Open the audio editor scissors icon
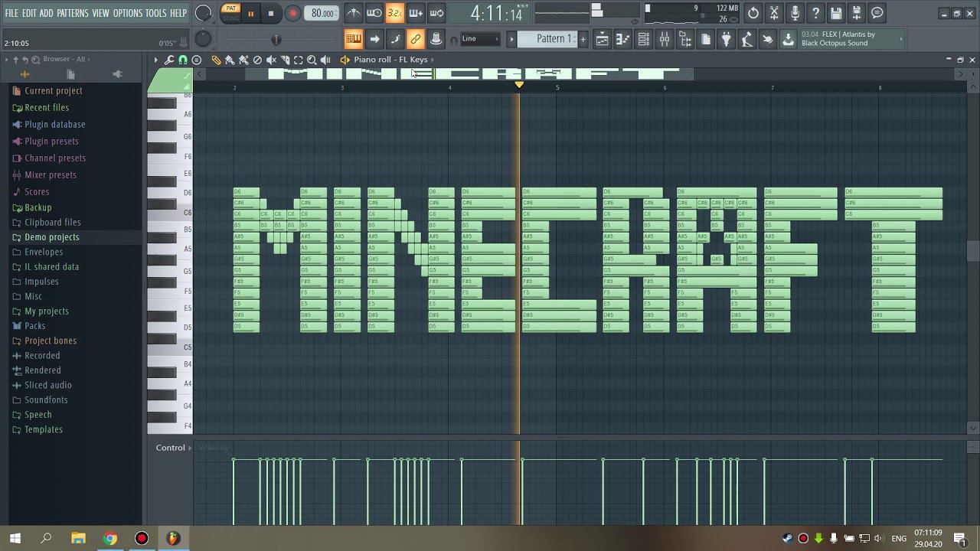 774,13
